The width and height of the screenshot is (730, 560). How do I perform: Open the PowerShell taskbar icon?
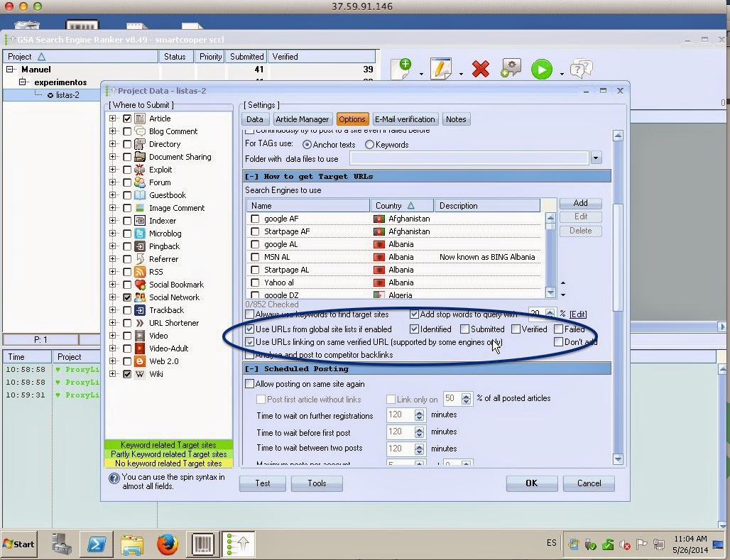click(x=97, y=544)
